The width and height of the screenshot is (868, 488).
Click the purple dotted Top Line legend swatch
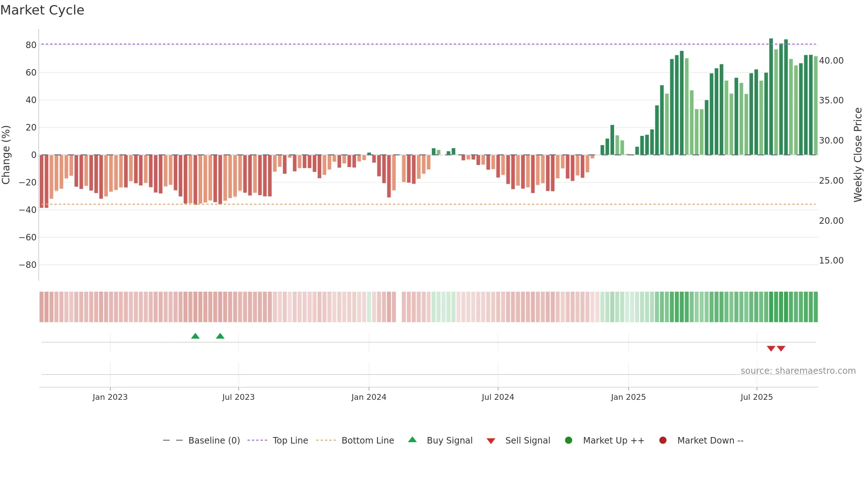pyautogui.click(x=257, y=440)
